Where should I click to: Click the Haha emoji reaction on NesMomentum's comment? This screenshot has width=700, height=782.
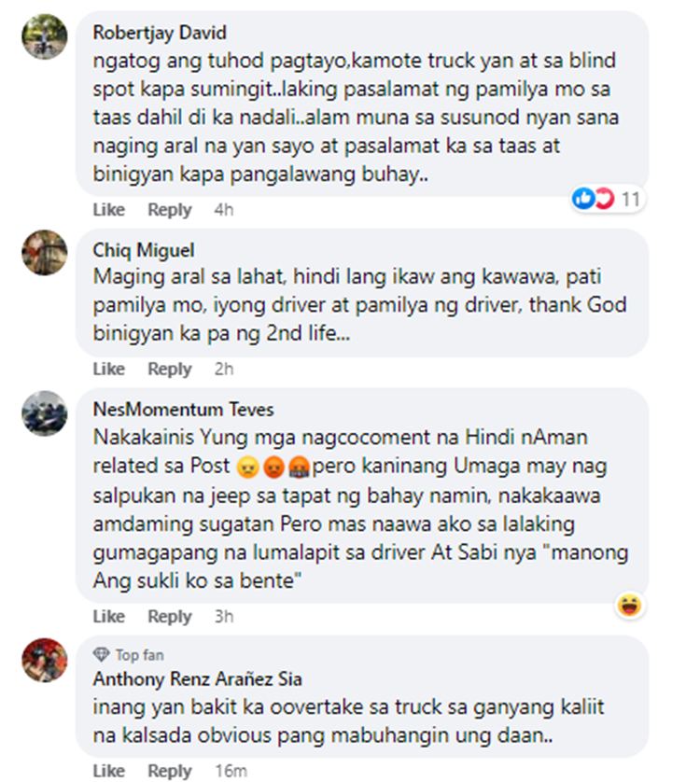(x=630, y=606)
